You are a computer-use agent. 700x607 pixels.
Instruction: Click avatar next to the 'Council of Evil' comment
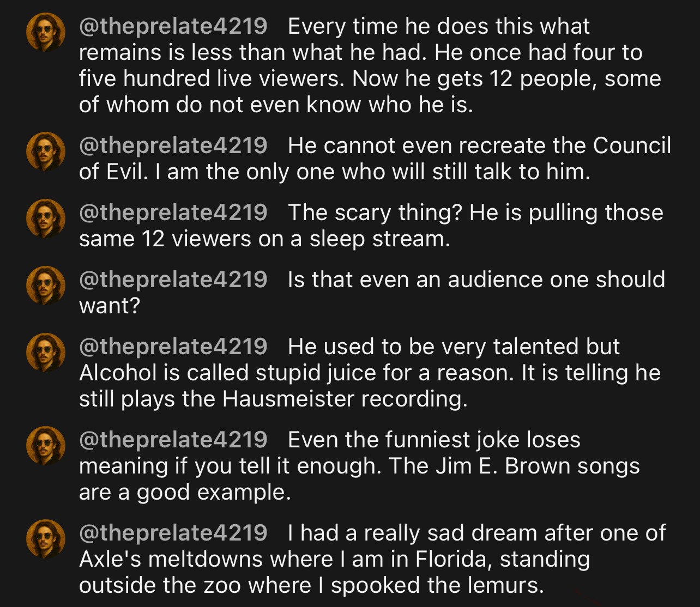coord(46,151)
